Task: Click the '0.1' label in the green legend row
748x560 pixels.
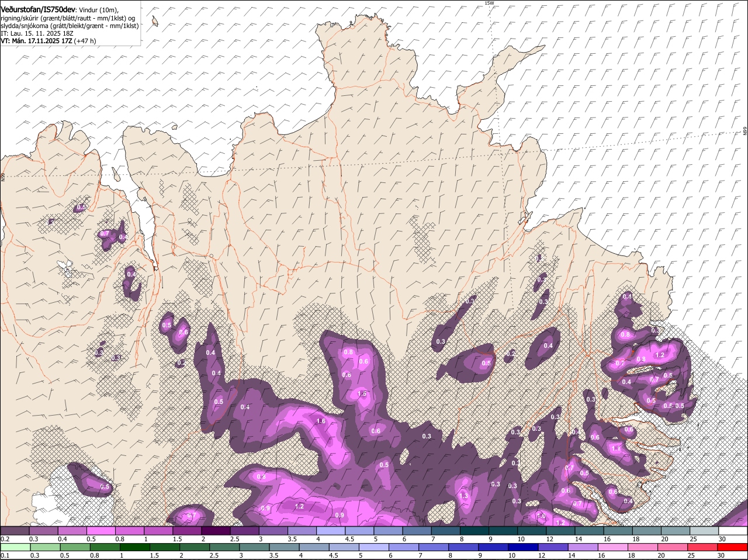Action: tap(5, 555)
